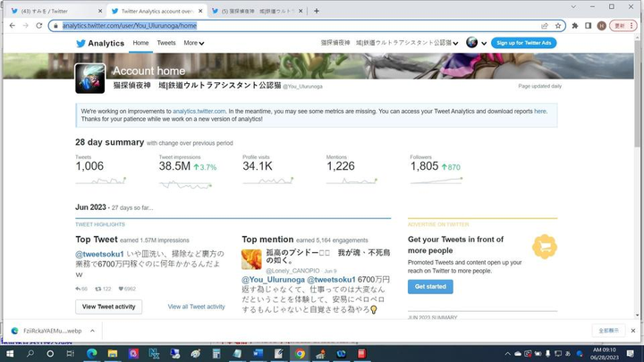Click the Mentions 1,226 value
This screenshot has height=362, width=644.
[x=341, y=166]
